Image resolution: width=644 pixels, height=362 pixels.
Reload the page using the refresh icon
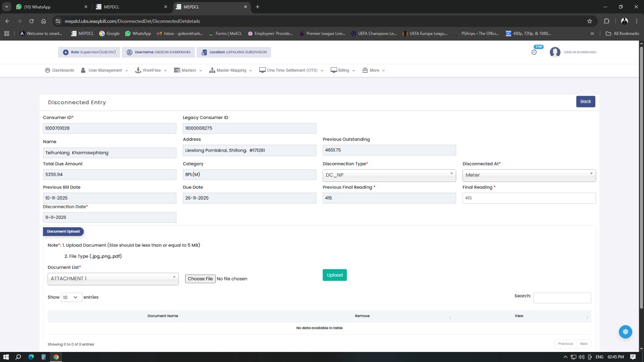point(31,21)
